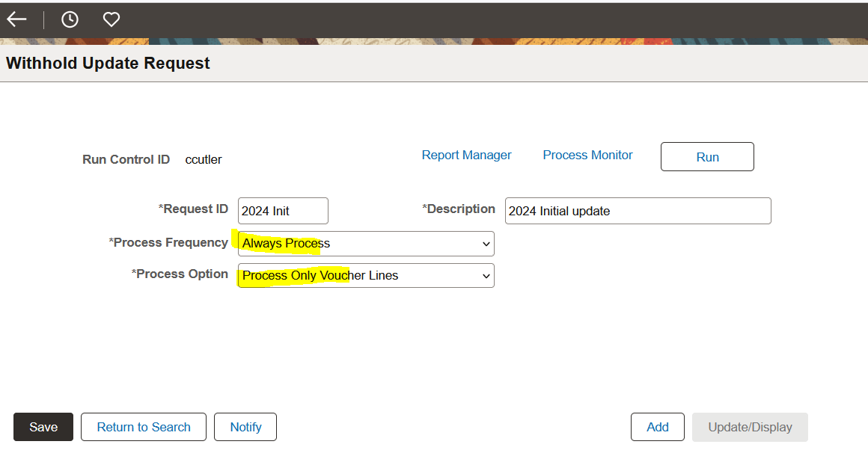The width and height of the screenshot is (868, 468).
Task: Click the Process Option field label
Action: [x=180, y=274]
